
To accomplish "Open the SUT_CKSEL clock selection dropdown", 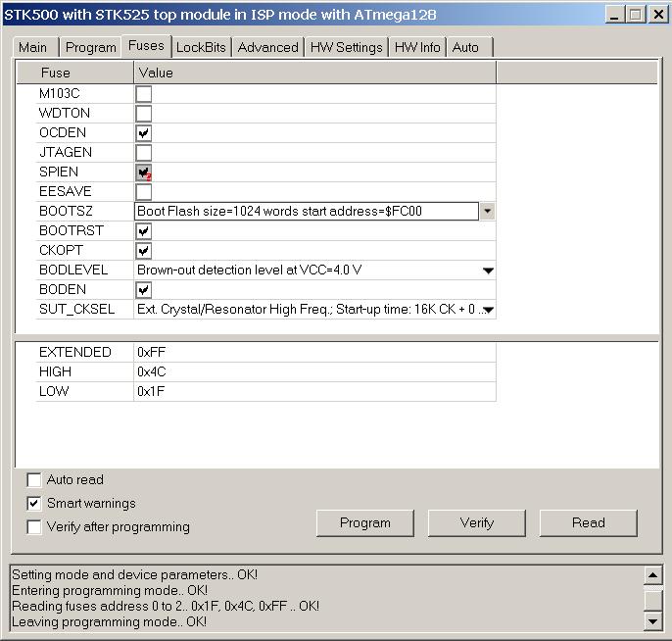I will pyautogui.click(x=488, y=310).
